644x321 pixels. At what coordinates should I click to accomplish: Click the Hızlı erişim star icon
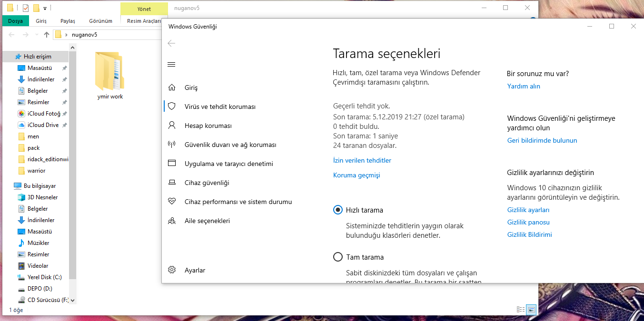click(18, 57)
